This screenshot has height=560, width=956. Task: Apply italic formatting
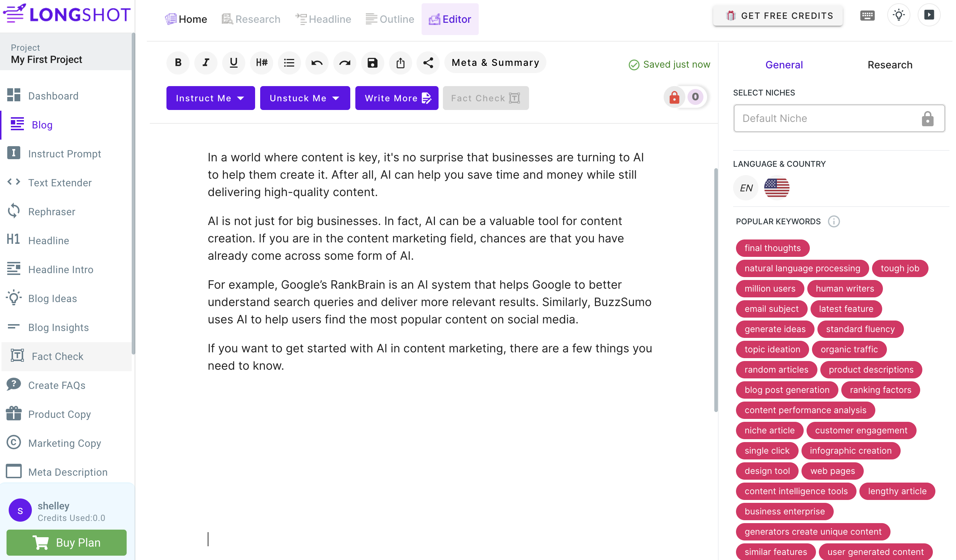pos(206,63)
